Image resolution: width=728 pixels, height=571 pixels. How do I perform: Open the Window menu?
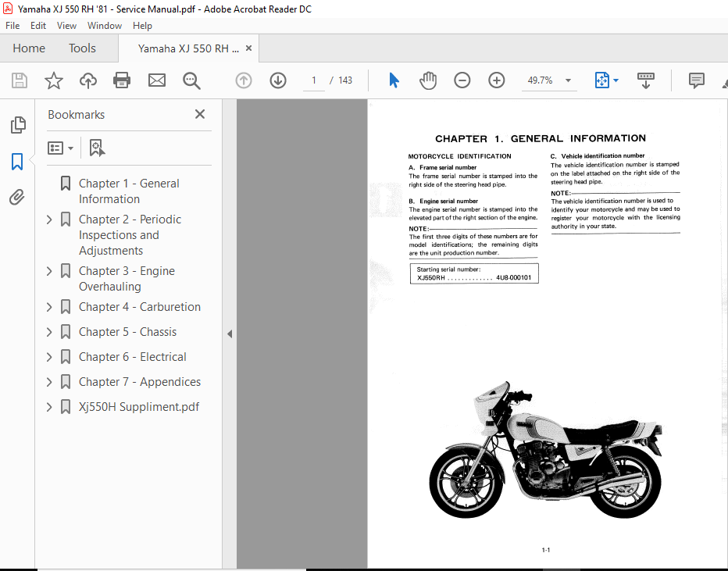(105, 26)
